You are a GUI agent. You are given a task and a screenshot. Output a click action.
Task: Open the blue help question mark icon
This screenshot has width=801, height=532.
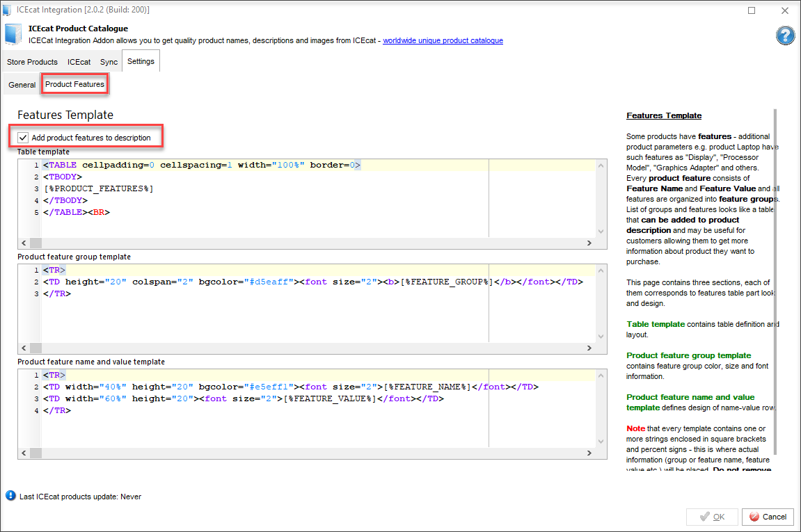785,35
